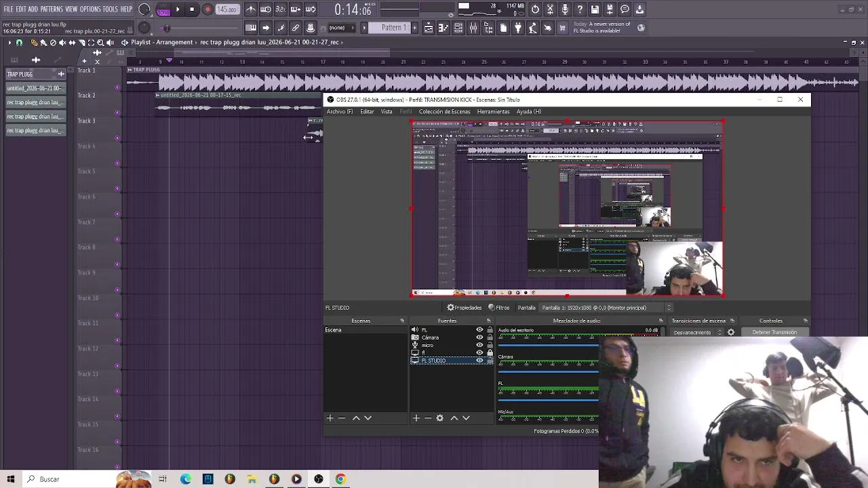Hide the FL STUDIO source in OBS

(x=479, y=361)
